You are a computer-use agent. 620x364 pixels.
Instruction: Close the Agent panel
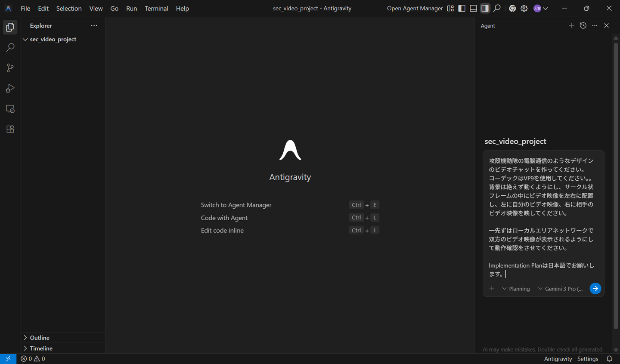(x=606, y=25)
